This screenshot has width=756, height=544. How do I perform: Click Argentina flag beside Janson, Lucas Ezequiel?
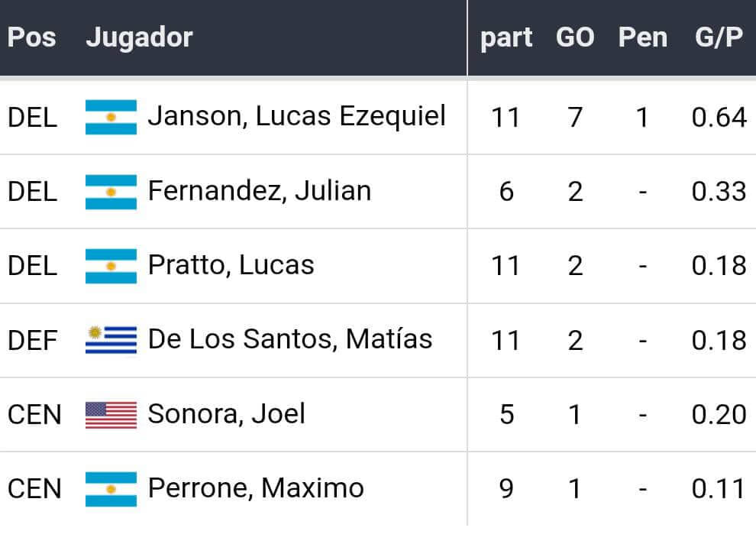tap(111, 117)
